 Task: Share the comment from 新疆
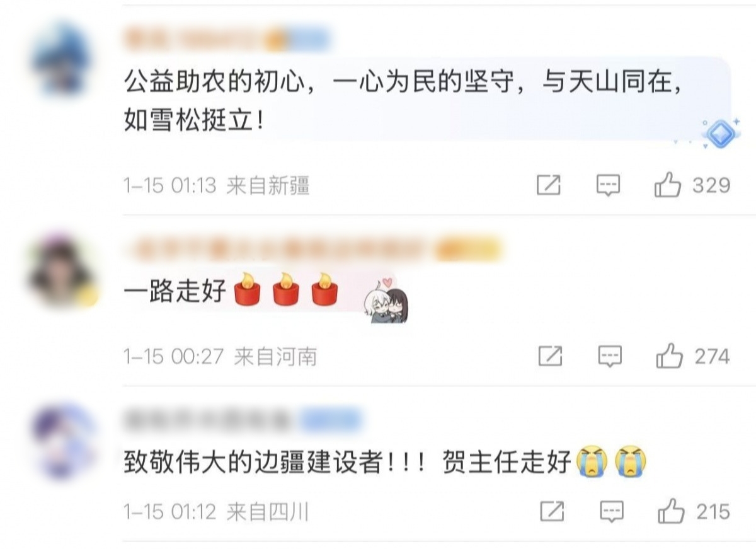point(549,185)
